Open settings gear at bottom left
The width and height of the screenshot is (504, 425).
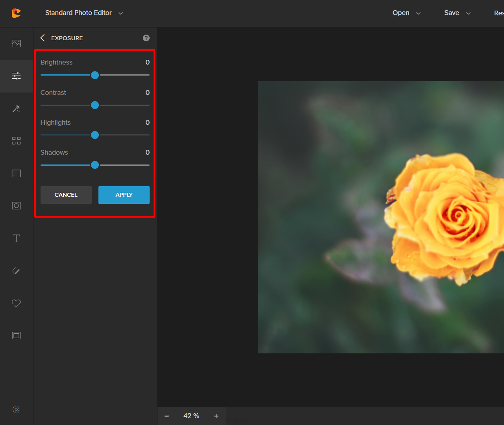[16, 410]
